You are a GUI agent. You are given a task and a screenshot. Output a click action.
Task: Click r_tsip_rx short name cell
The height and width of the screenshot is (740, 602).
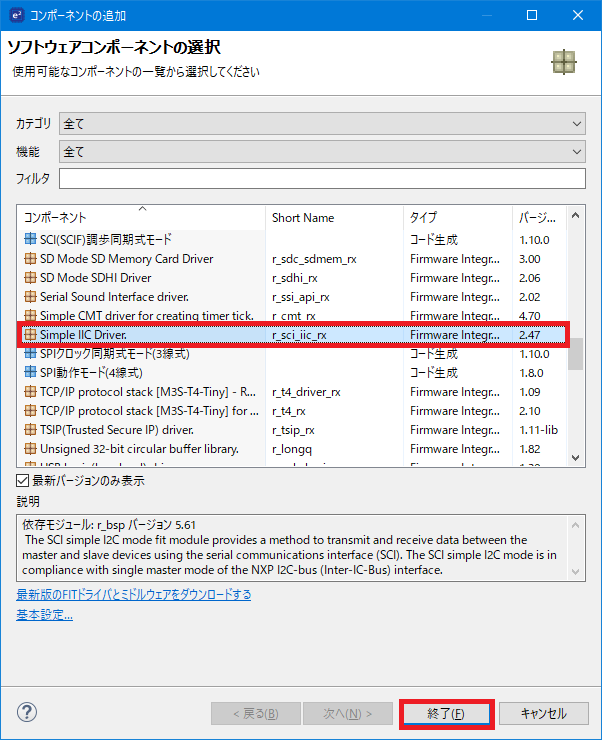[293, 430]
